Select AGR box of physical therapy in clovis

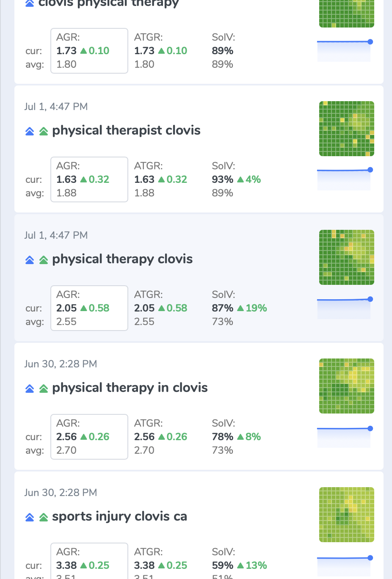89,437
